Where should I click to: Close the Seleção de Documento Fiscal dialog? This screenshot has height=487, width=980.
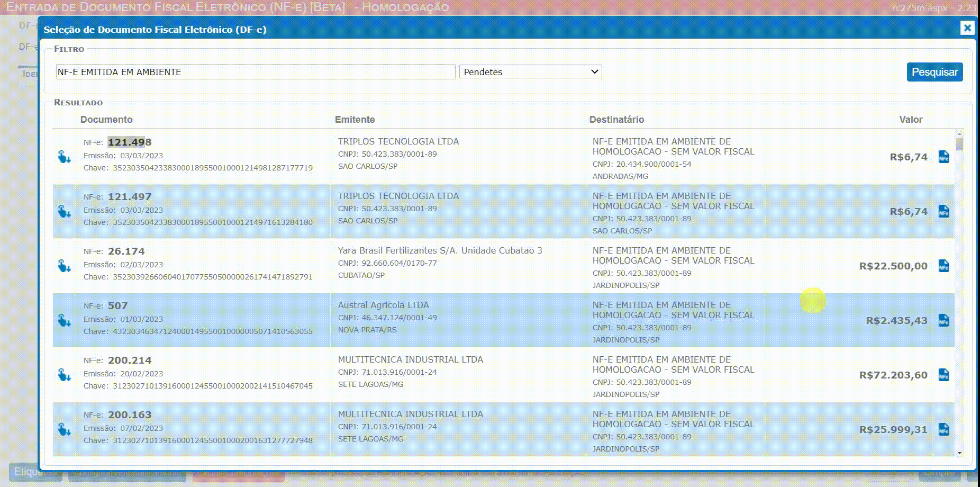click(x=967, y=28)
